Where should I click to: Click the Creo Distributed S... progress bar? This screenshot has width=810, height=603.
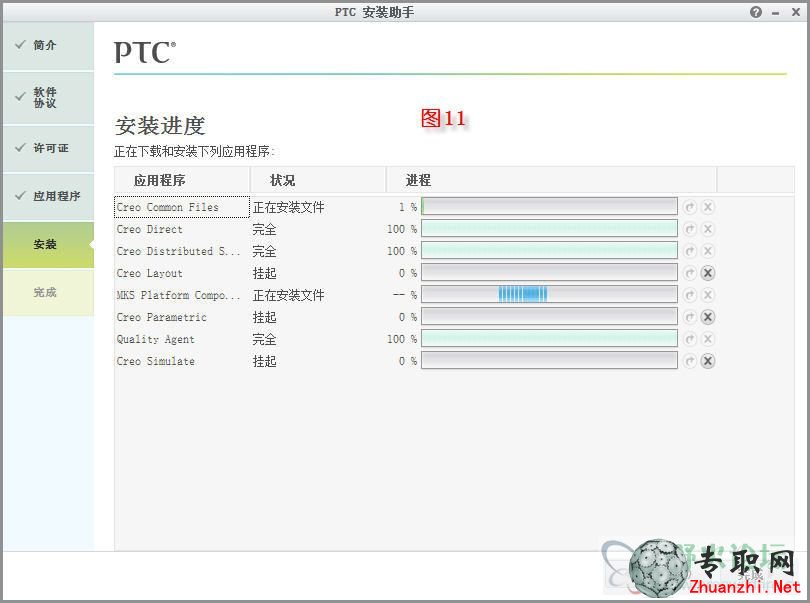549,251
